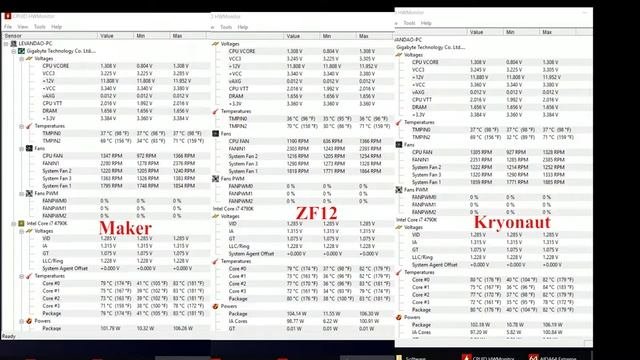Click the HWMonitor title bar icon of Maker window
This screenshot has width=640, height=360.
7,16
